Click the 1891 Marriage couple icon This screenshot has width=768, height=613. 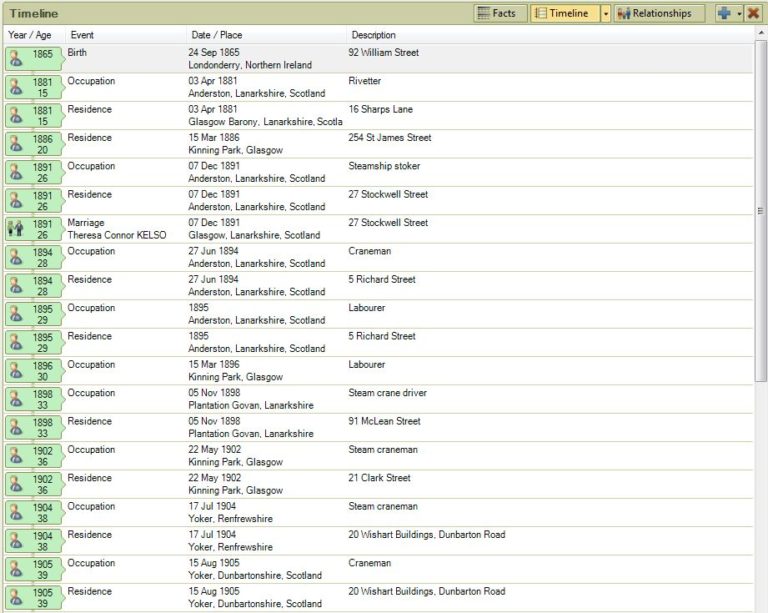[16, 229]
